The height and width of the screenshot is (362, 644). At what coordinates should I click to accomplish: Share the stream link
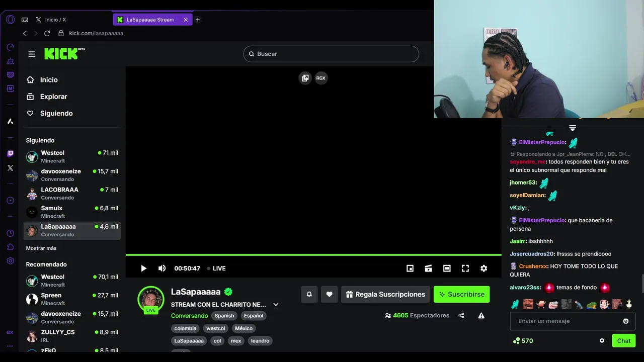point(461,315)
